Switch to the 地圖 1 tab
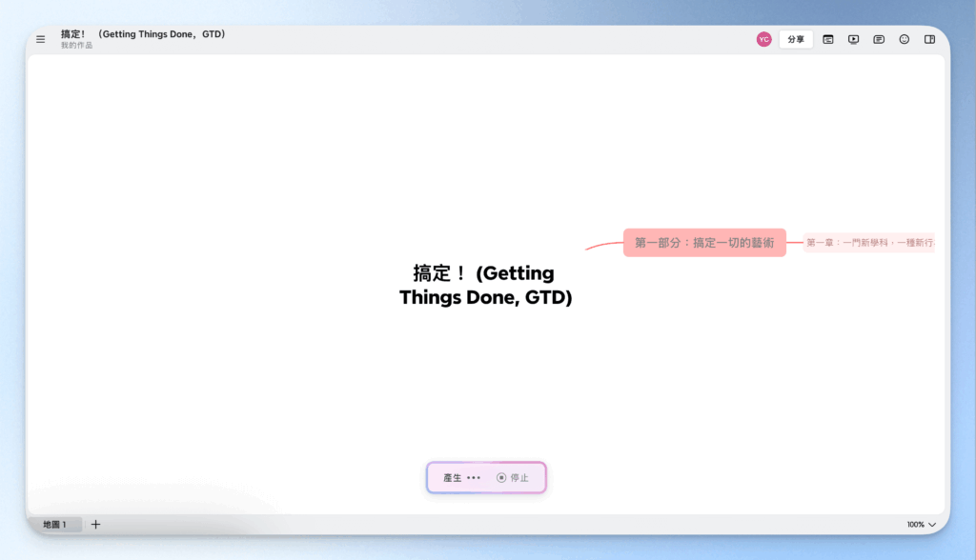This screenshot has width=976, height=560. pyautogui.click(x=56, y=524)
